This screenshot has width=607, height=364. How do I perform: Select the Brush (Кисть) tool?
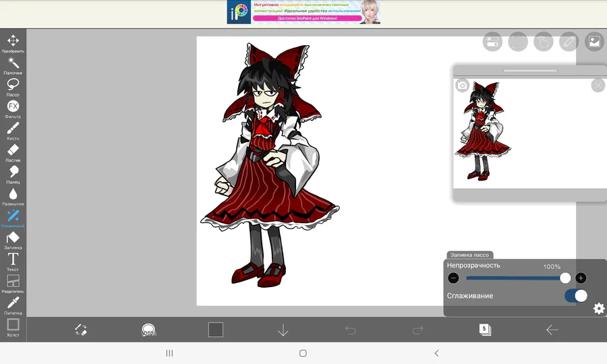tap(13, 131)
